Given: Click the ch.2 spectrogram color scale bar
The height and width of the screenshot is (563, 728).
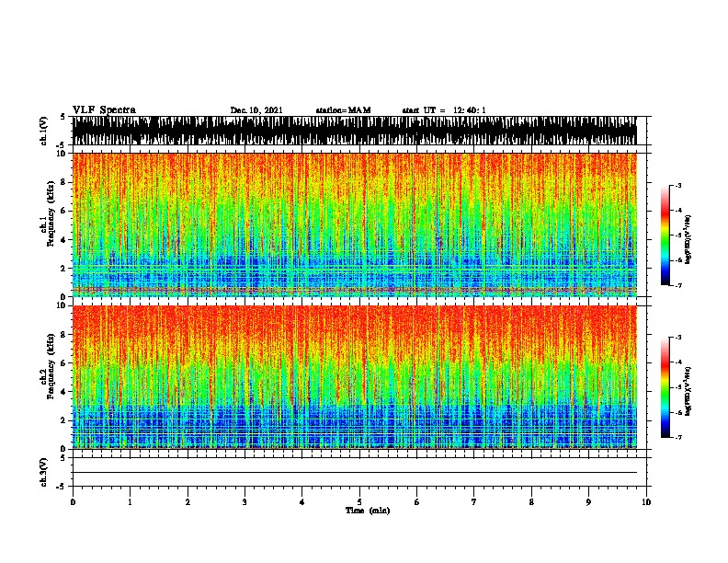Looking at the screenshot, I should (665, 387).
